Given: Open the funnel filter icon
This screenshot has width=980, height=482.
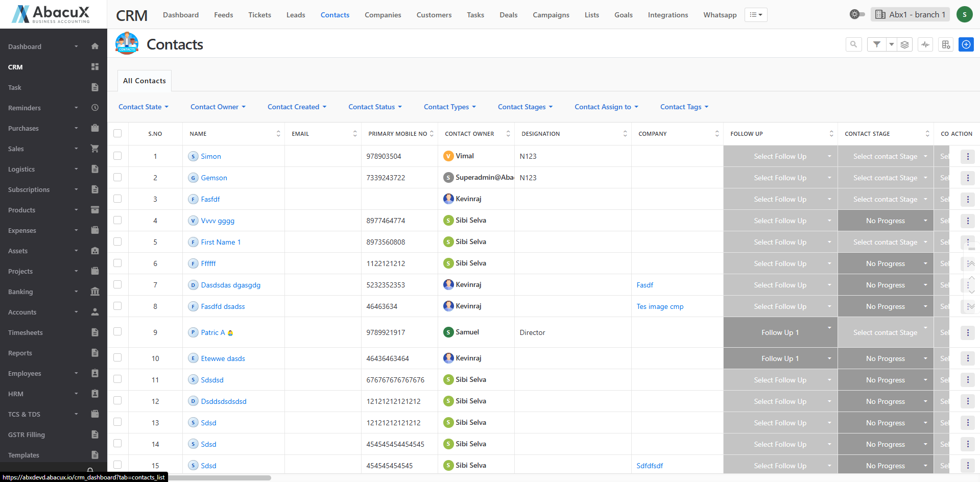Looking at the screenshot, I should (x=876, y=44).
